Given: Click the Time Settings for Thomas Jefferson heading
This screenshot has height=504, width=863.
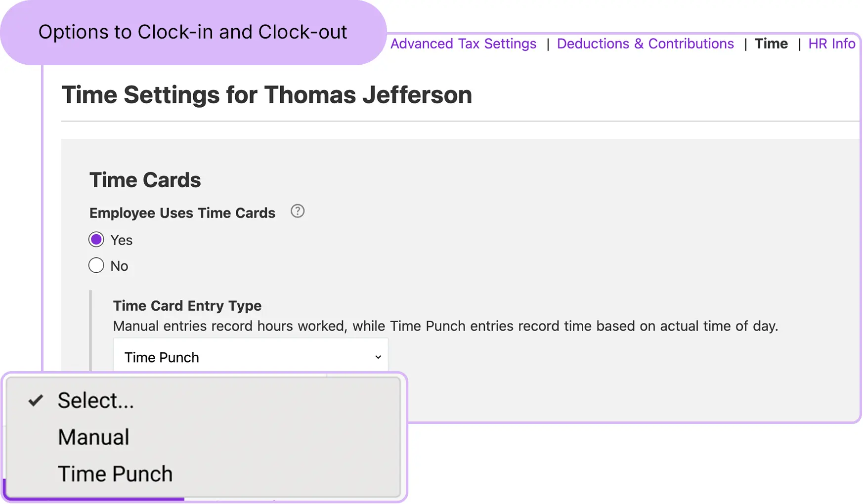Looking at the screenshot, I should [267, 94].
